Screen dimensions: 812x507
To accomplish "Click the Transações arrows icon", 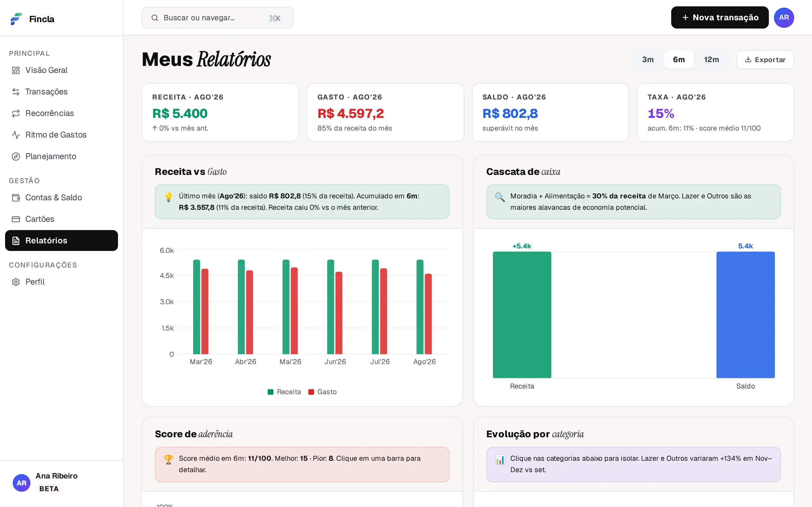I will coord(16,92).
